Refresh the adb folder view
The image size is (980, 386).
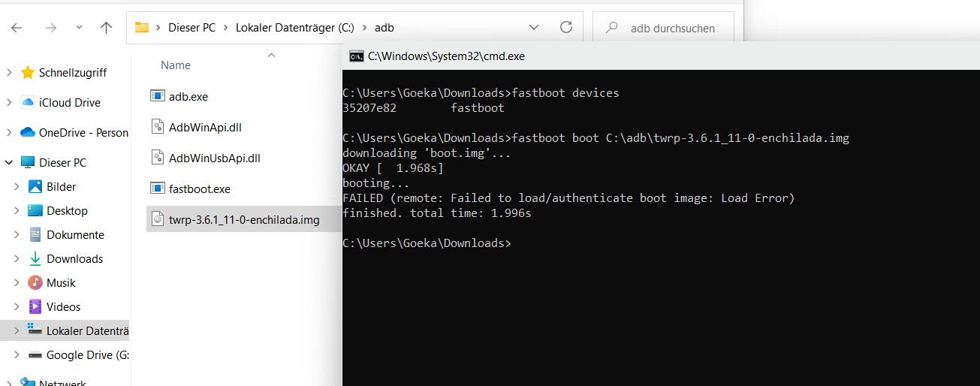coord(566,27)
